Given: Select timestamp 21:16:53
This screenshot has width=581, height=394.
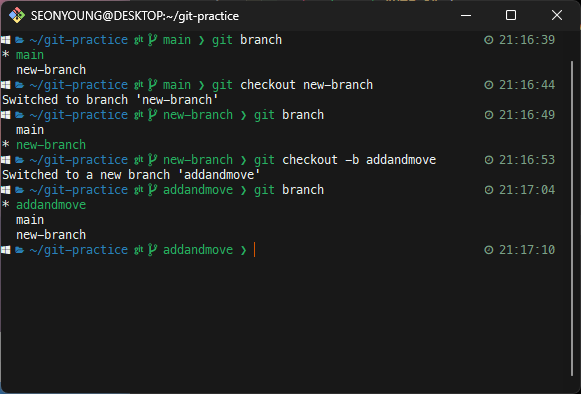Looking at the screenshot, I should click(x=527, y=160).
